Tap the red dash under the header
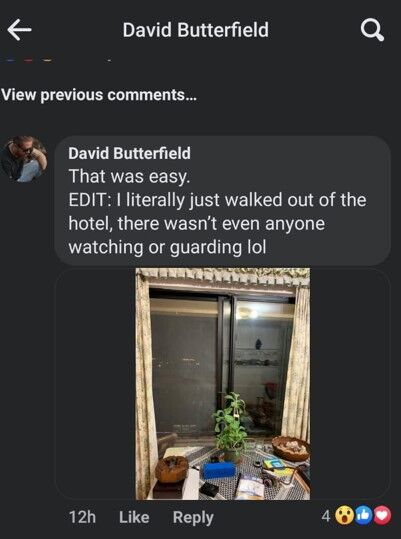401x539 pixels. pyautogui.click(x=29, y=61)
